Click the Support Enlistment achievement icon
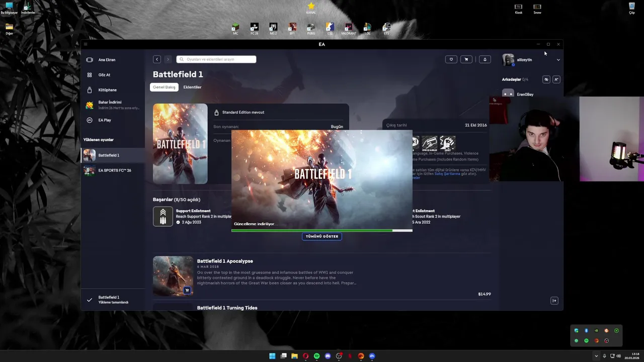This screenshot has width=644, height=362. [163, 217]
